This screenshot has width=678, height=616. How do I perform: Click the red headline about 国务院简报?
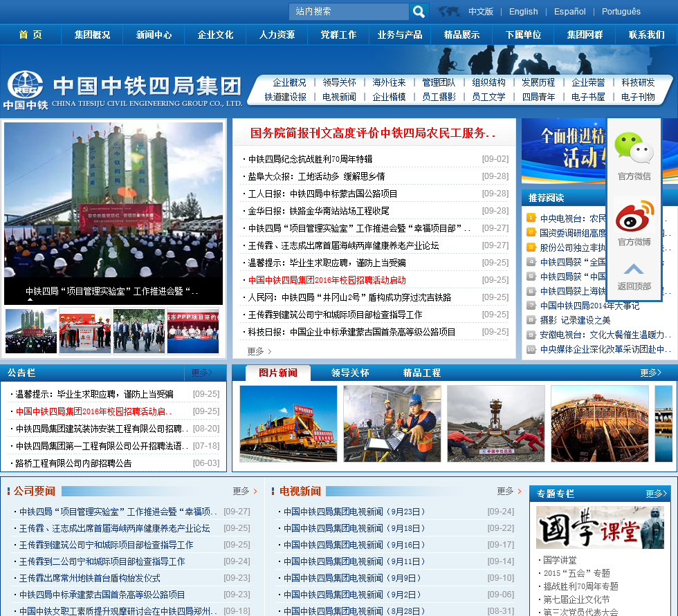373,133
